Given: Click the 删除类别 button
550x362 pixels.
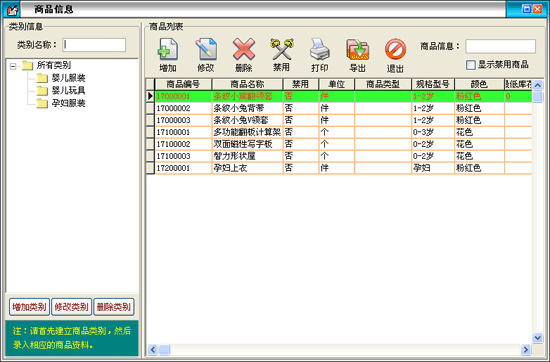Looking at the screenshot, I should (x=114, y=307).
